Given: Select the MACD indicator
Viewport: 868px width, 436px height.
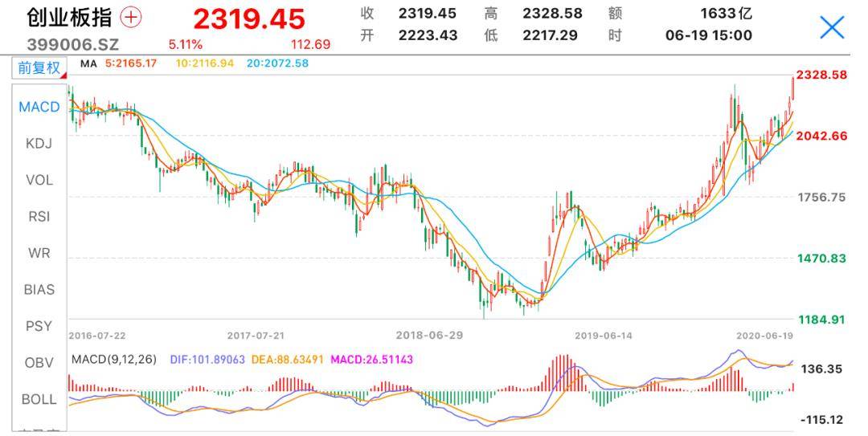Looking at the screenshot, I should [39, 107].
